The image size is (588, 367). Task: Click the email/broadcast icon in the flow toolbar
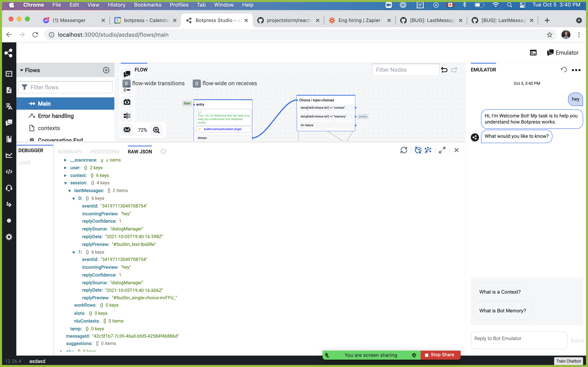[x=127, y=130]
